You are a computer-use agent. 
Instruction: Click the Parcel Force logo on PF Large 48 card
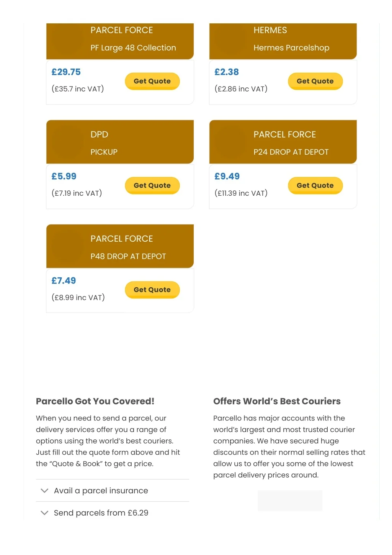[x=67, y=39]
